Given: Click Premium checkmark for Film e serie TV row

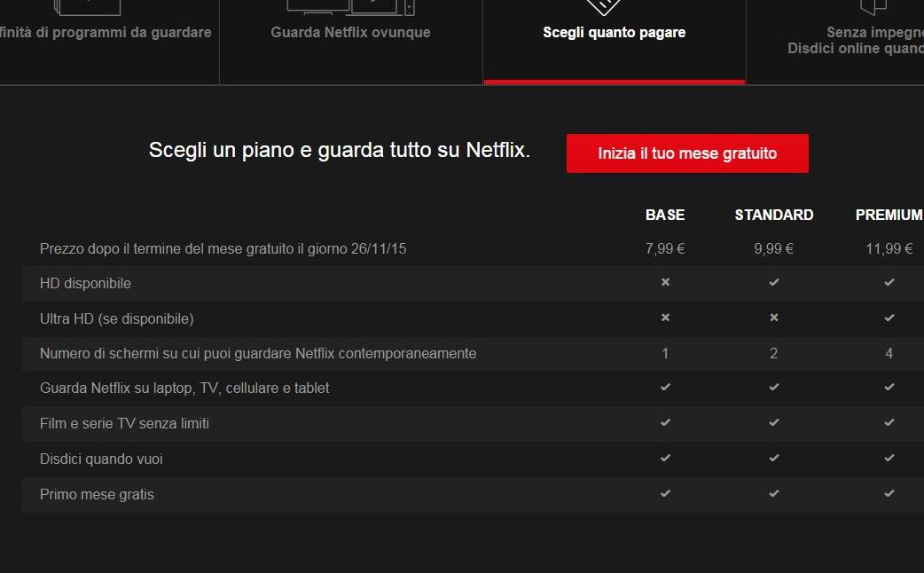Looking at the screenshot, I should pyautogui.click(x=889, y=423).
